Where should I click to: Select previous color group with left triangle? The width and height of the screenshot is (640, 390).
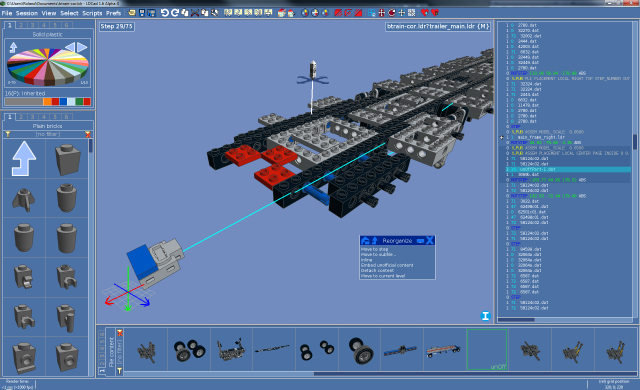70,47
